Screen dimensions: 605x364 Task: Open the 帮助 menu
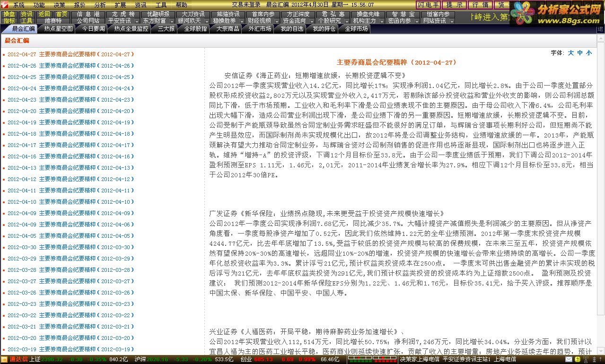click(181, 5)
